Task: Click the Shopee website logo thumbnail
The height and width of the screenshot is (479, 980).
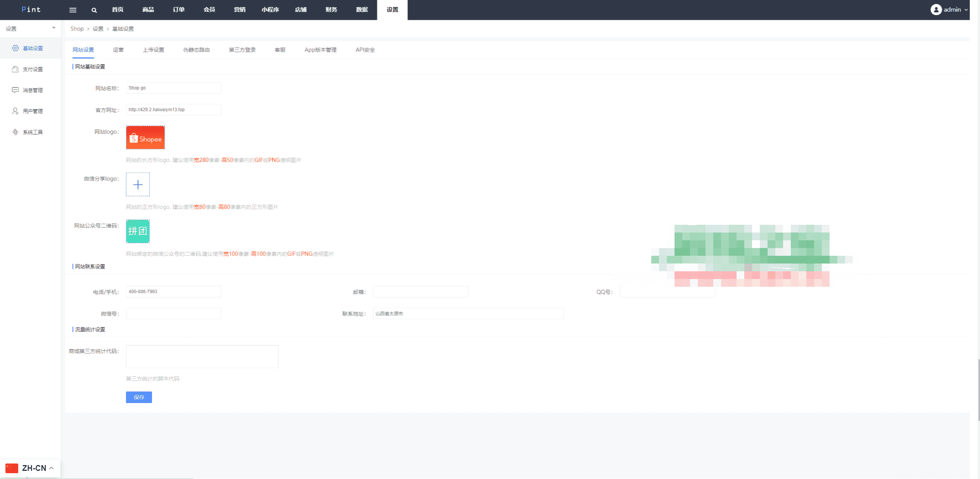Action: [x=145, y=137]
